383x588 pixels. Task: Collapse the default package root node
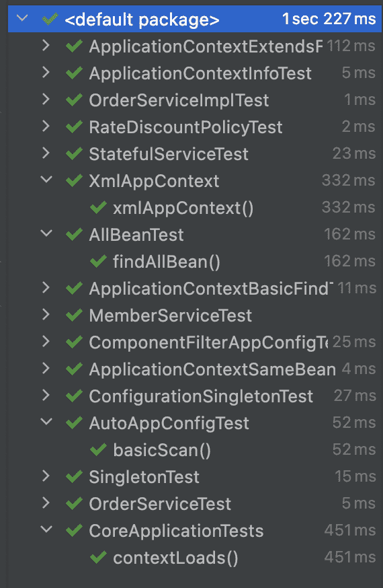point(22,18)
